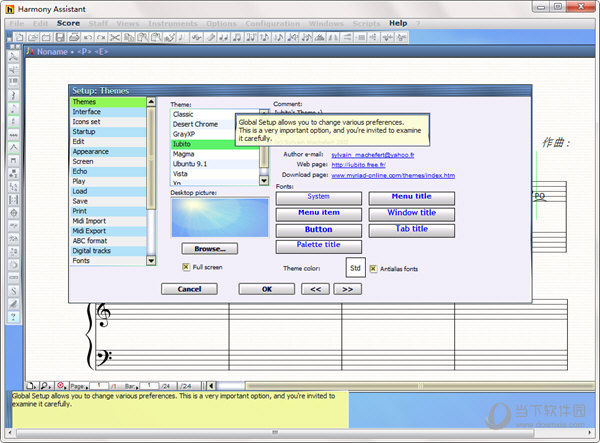This screenshot has width=600, height=443.
Task: Click the beamed eighth notes toolbar icon
Action: (237, 37)
